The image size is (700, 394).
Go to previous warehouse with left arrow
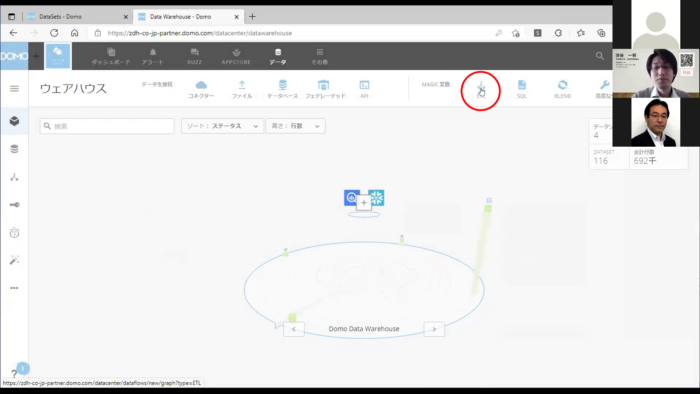coord(294,329)
